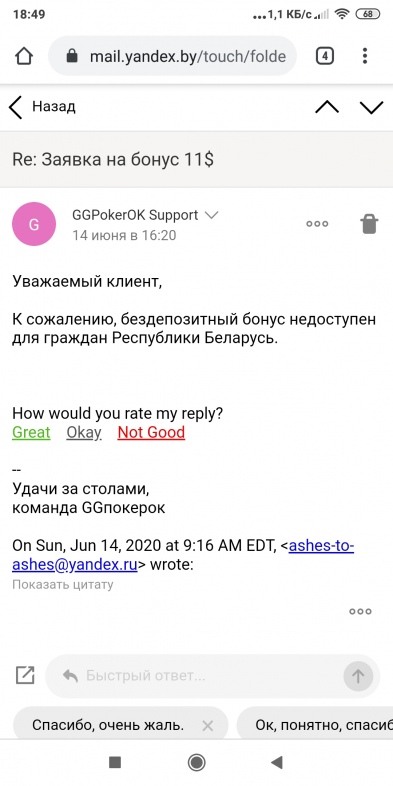Go to next message with down arrow

(x=371, y=107)
